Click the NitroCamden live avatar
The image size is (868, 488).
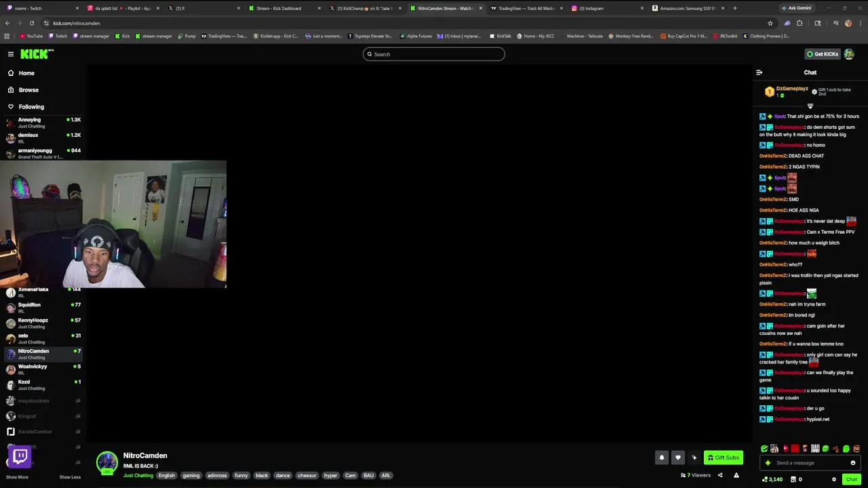[x=107, y=463]
